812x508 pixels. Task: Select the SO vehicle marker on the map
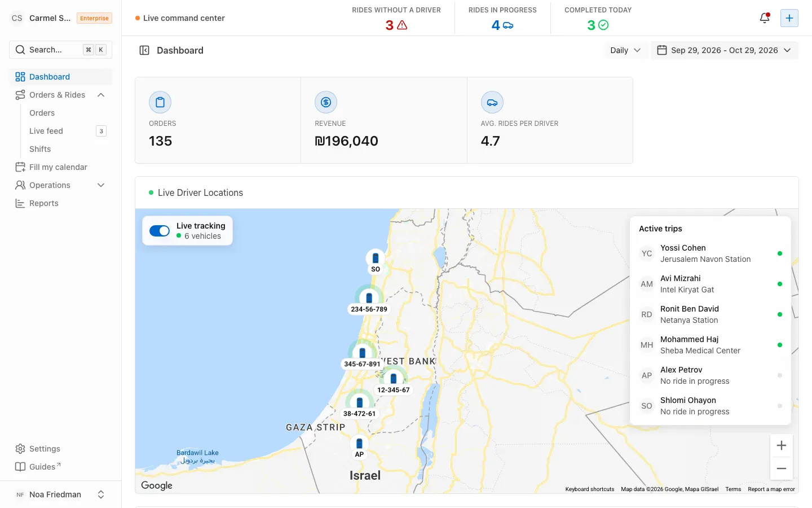pos(376,261)
